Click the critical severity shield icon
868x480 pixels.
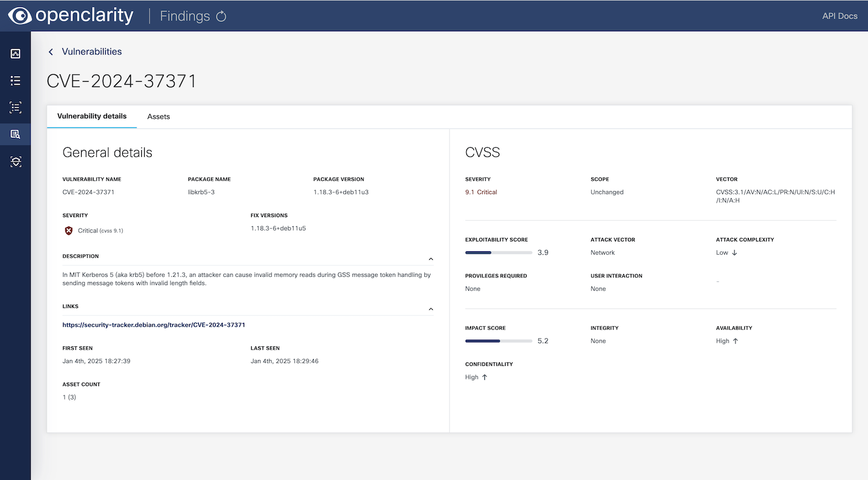tap(69, 230)
